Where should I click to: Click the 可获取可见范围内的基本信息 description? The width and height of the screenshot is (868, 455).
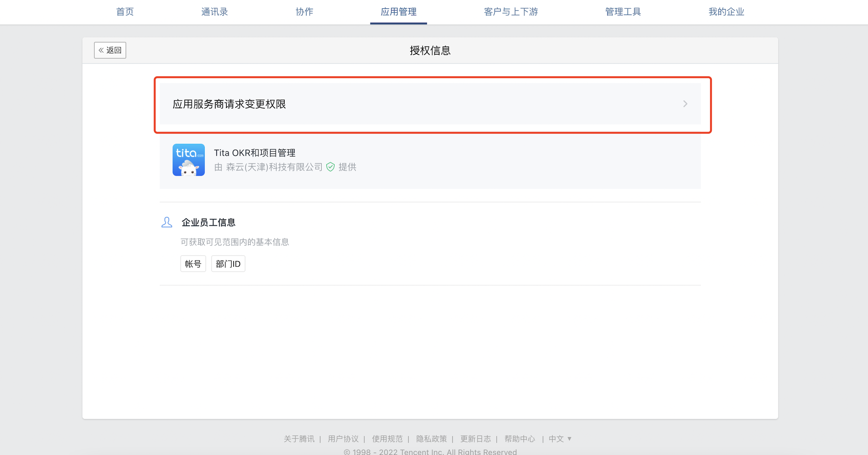(x=234, y=242)
